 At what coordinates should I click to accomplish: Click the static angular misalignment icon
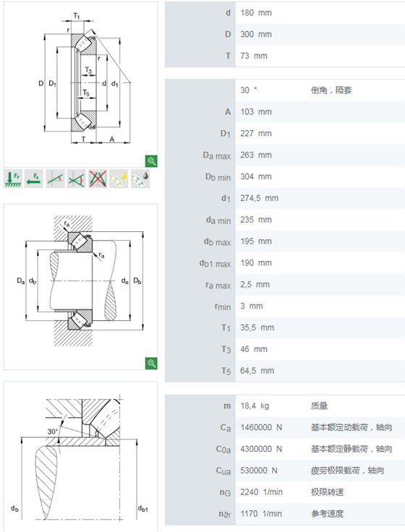pyautogui.click(x=56, y=178)
